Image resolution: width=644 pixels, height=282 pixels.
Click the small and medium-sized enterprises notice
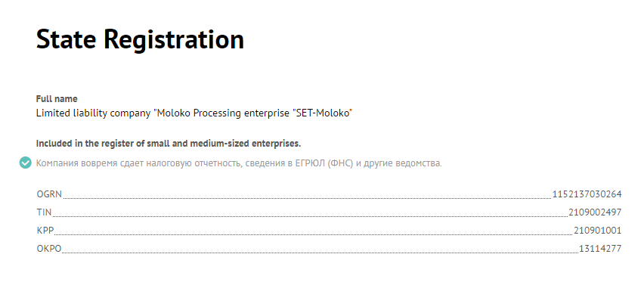point(169,144)
